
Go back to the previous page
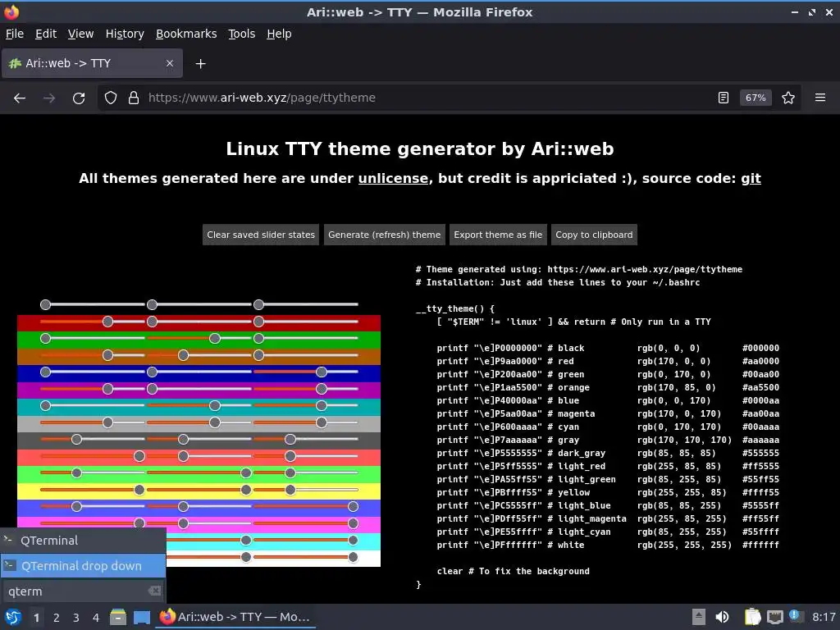20,98
